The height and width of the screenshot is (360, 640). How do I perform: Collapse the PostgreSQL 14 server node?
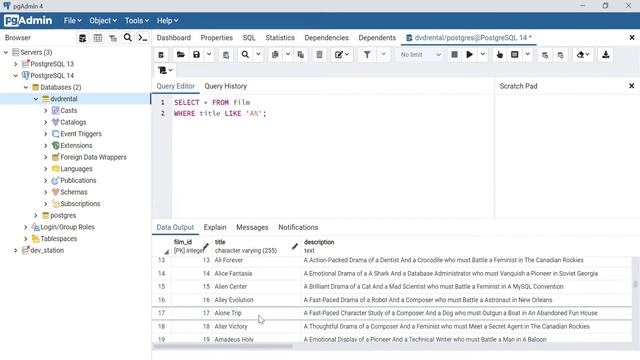(16, 76)
